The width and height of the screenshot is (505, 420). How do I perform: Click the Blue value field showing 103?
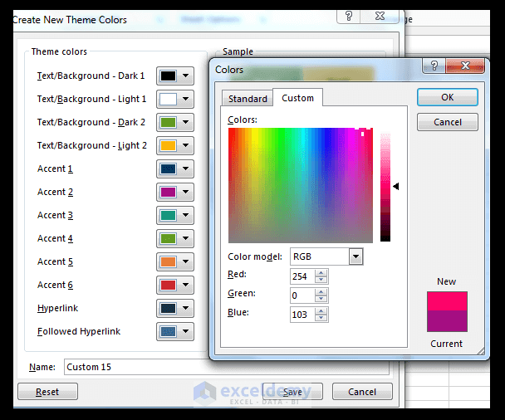[302, 315]
